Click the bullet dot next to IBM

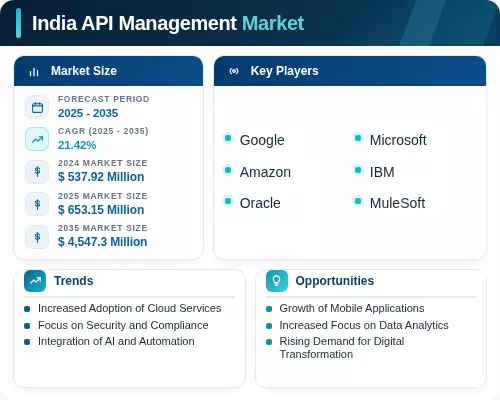tap(358, 170)
